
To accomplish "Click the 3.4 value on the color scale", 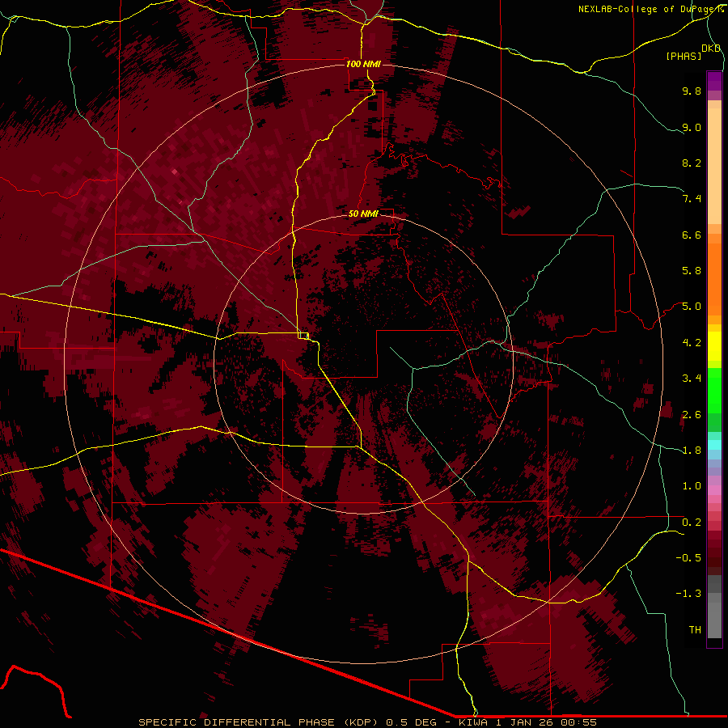I will (x=692, y=379).
